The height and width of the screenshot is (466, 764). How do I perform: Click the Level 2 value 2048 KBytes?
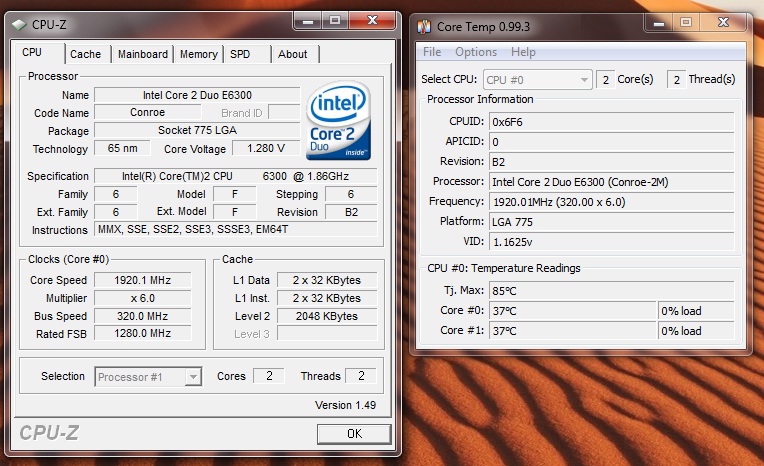[327, 316]
